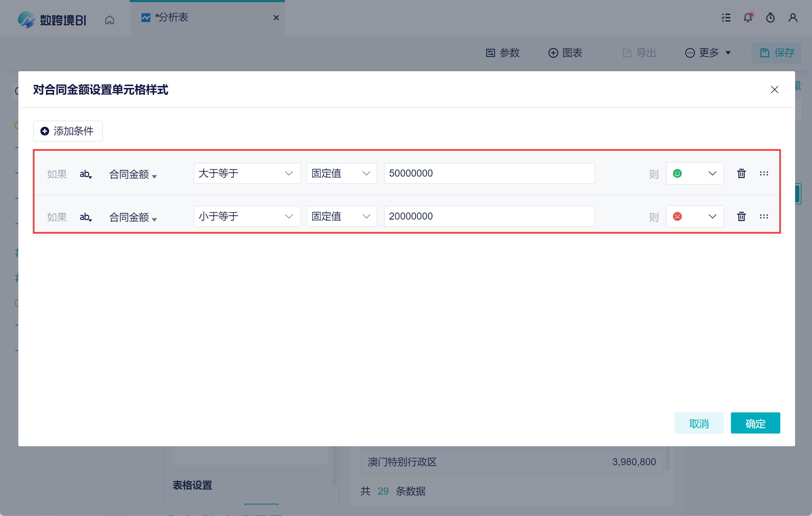812x516 pixels.
Task: Click drag handle dots on second condition row
Action: click(764, 216)
